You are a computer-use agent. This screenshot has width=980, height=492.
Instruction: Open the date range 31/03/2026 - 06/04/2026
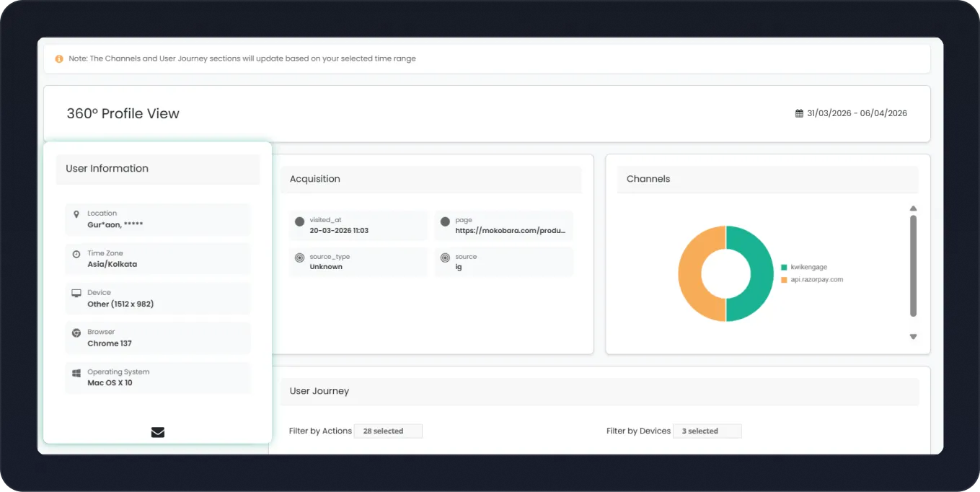pos(857,113)
